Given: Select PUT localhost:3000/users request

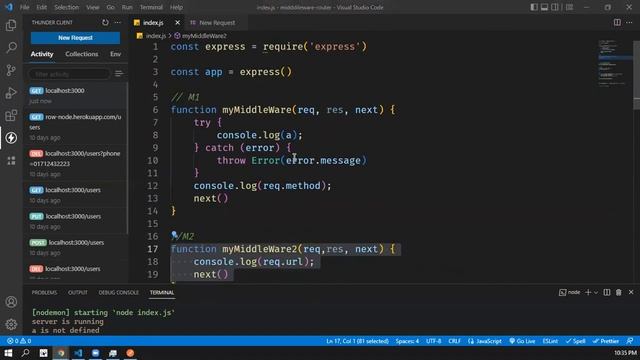Looking at the screenshot, I should 76,221.
